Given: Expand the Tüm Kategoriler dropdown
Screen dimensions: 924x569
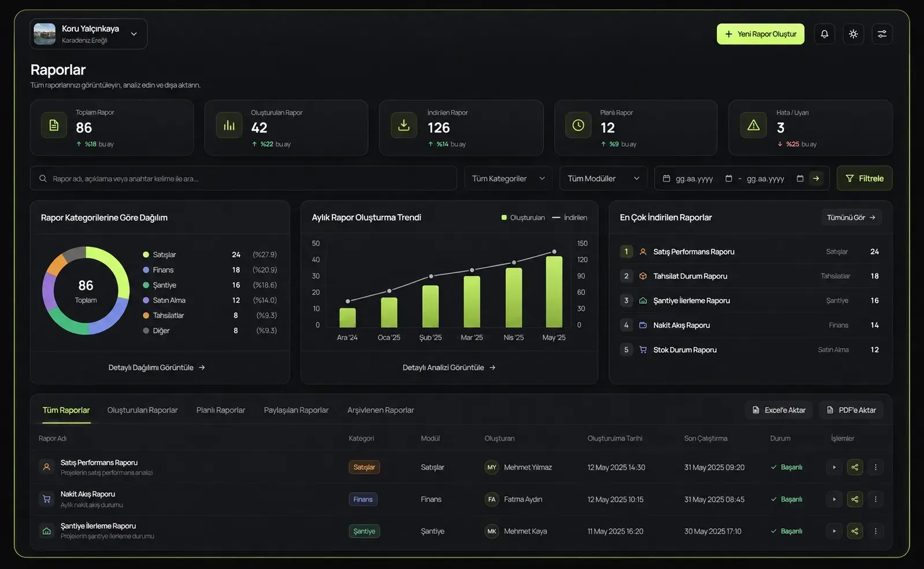Looking at the screenshot, I should pyautogui.click(x=508, y=179).
